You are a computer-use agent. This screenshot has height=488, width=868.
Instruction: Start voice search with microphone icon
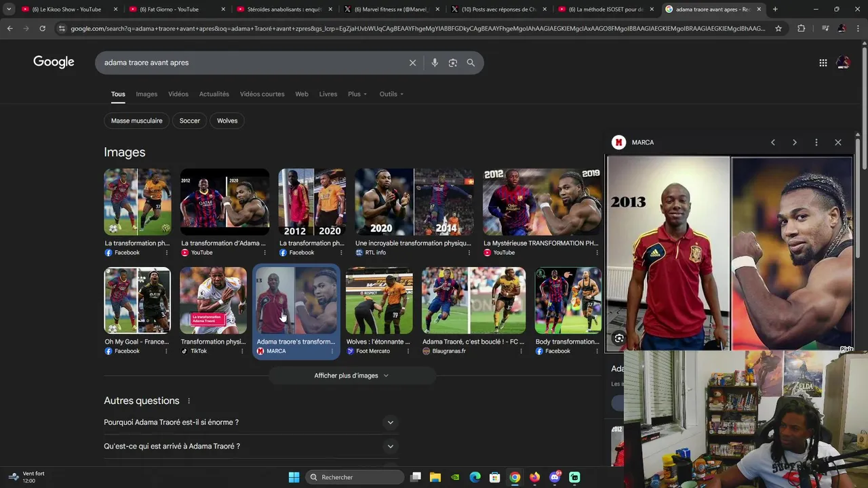[x=435, y=62]
